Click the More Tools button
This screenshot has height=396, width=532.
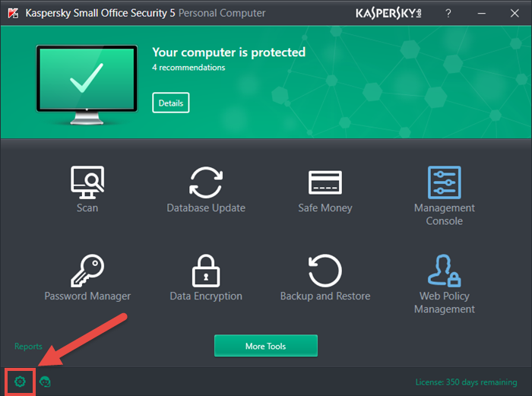point(266,346)
